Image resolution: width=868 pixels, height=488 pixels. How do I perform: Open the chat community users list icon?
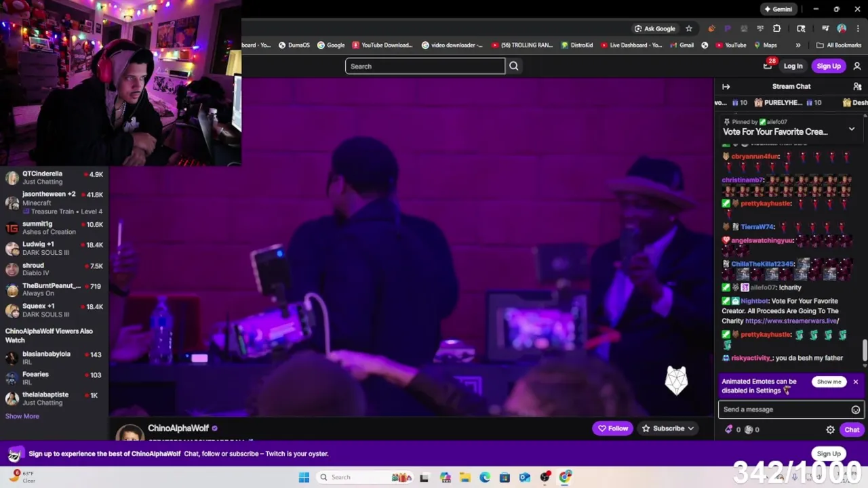point(857,87)
